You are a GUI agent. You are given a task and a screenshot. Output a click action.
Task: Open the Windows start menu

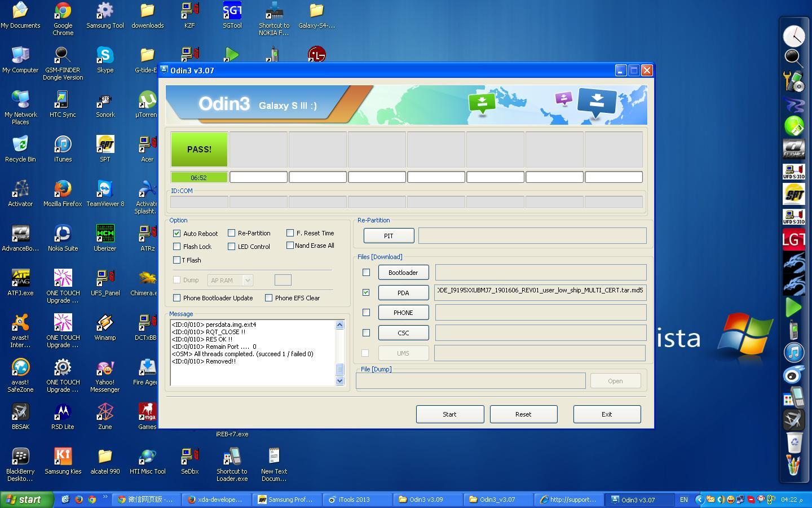27,500
